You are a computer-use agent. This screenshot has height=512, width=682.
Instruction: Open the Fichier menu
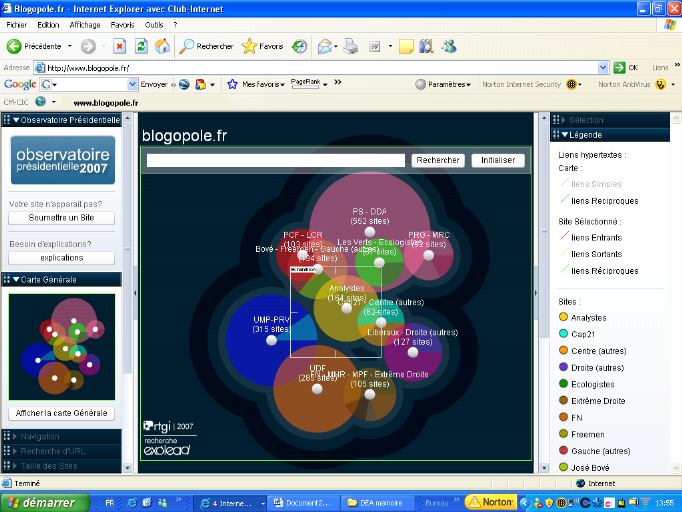(x=17, y=25)
